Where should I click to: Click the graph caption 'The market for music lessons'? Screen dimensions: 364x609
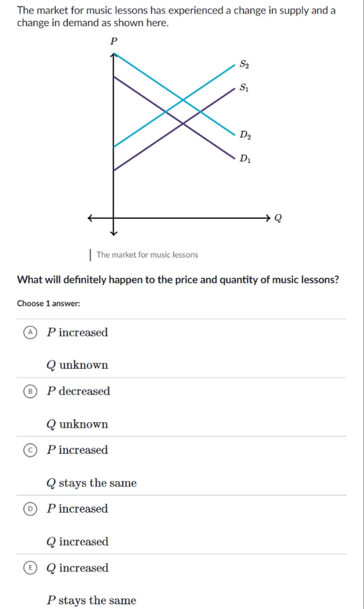pyautogui.click(x=147, y=255)
